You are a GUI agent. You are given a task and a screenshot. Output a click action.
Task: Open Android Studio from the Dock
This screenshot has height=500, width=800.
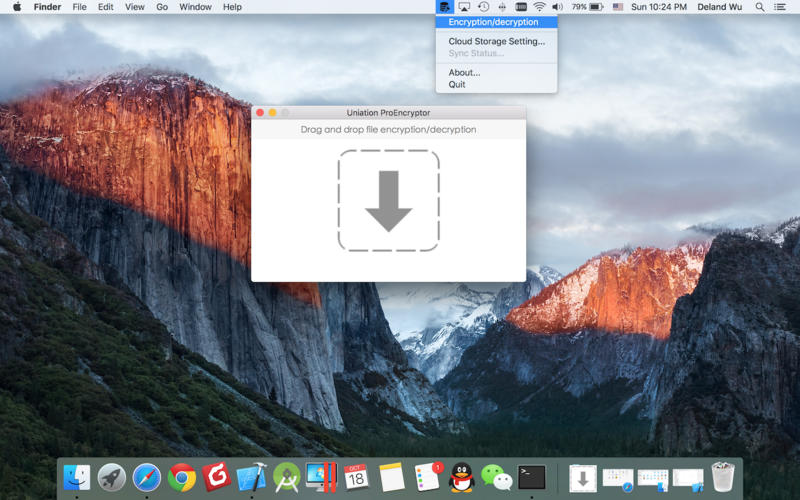click(x=287, y=478)
